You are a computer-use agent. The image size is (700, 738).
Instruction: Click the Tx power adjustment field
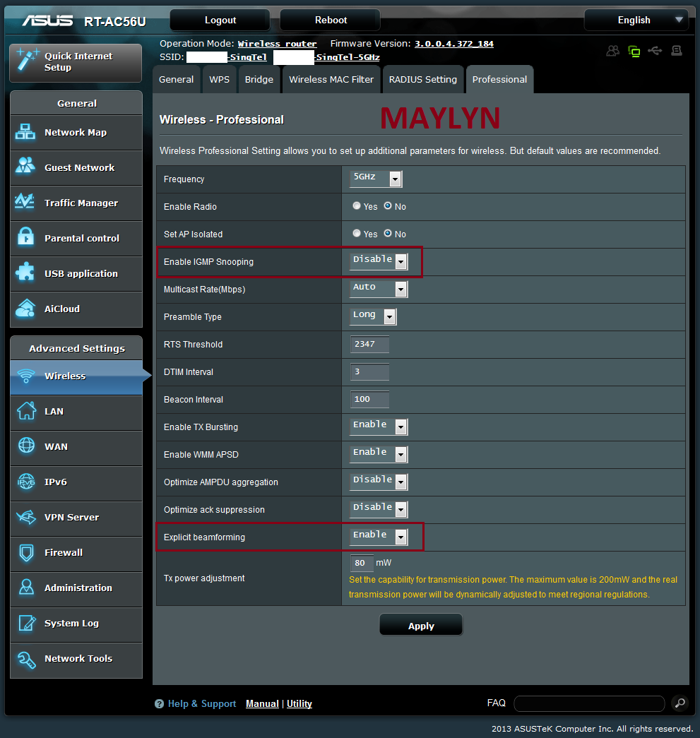[362, 564]
